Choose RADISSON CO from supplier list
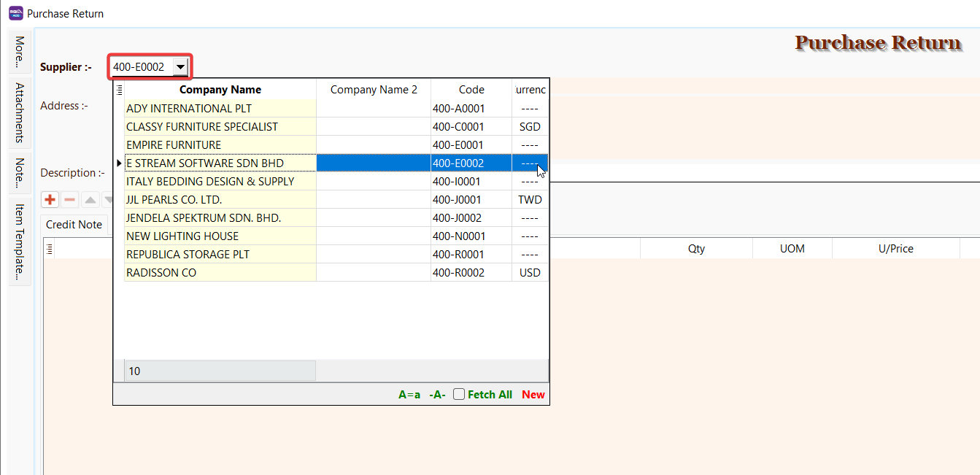The image size is (980, 475). point(220,273)
